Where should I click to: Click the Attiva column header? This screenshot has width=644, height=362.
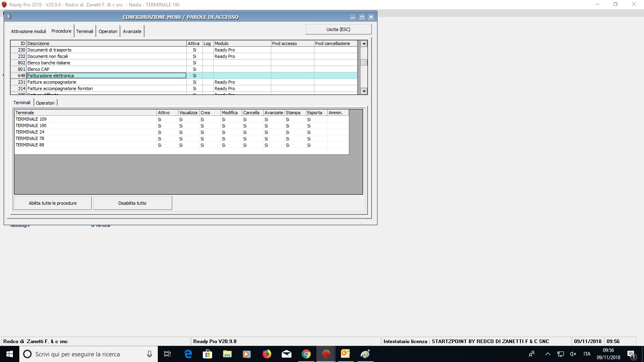click(x=194, y=43)
